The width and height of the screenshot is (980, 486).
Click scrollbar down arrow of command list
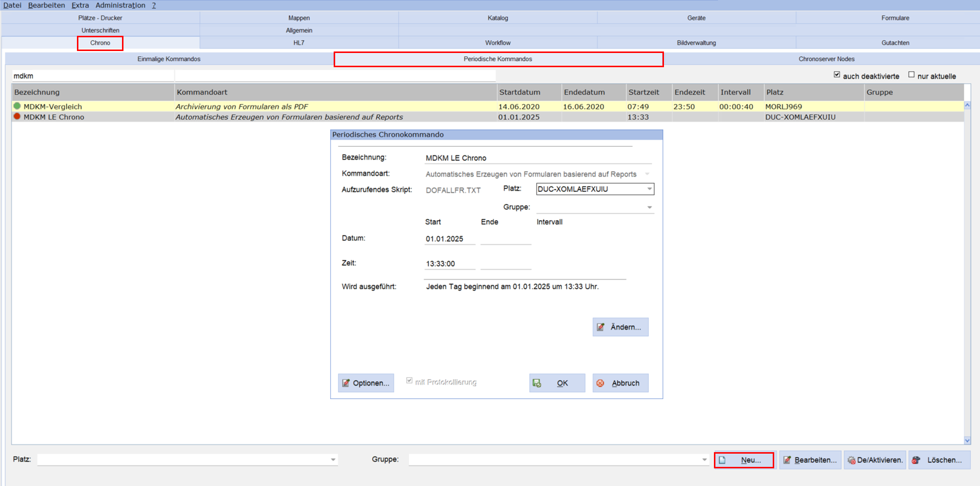tap(967, 440)
